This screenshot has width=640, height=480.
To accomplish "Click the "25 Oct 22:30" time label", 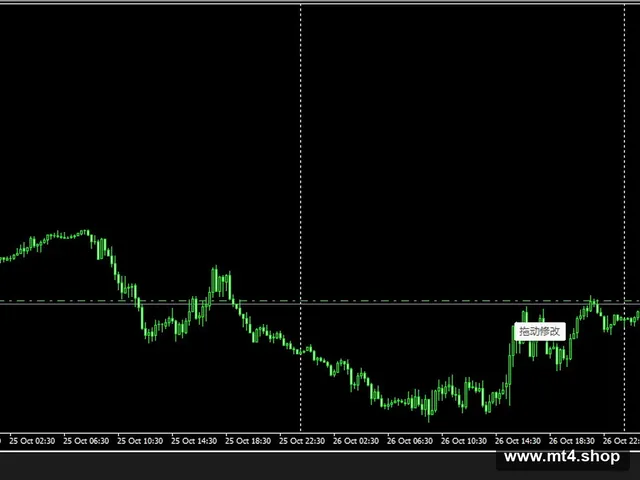I will [x=302, y=441].
